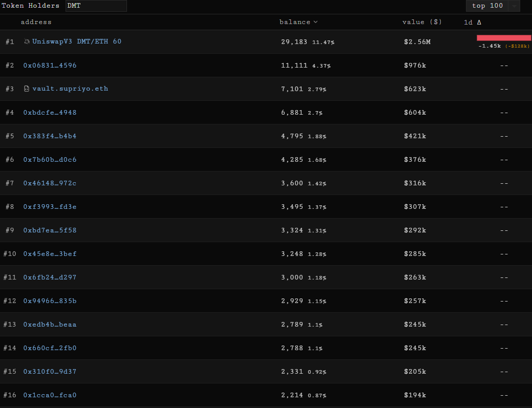This screenshot has width=532, height=408.
Task: Open the top 100 dropdown
Action: coord(487,6)
